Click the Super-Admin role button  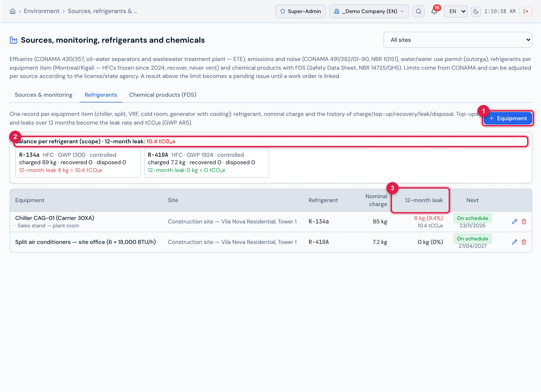(300, 11)
